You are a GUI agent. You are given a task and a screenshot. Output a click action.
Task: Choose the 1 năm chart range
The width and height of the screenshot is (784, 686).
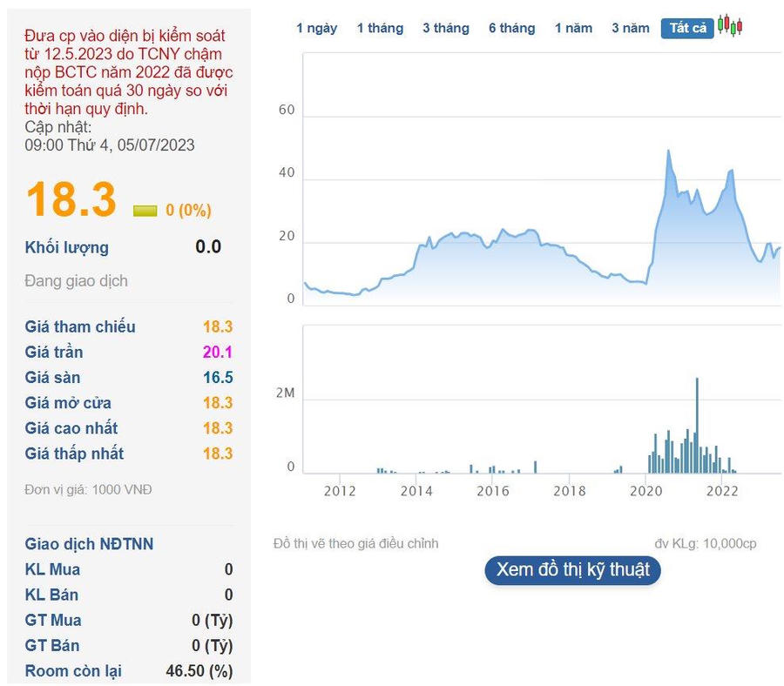(x=573, y=28)
